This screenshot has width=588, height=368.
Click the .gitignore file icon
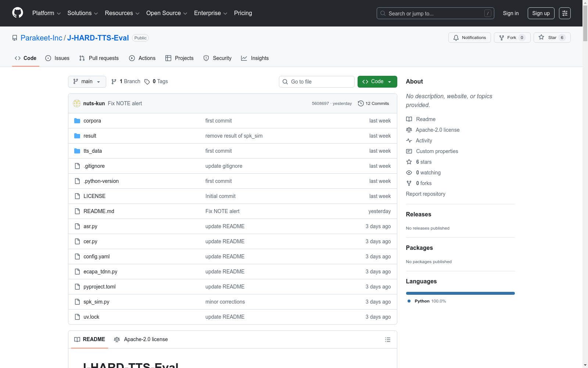[77, 166]
